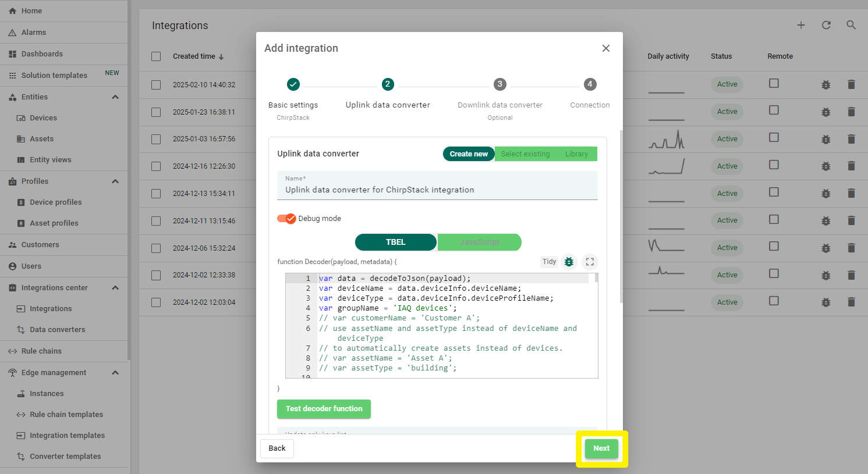Switch to the JavaScript tab
The height and width of the screenshot is (474, 868).
pyautogui.click(x=479, y=242)
